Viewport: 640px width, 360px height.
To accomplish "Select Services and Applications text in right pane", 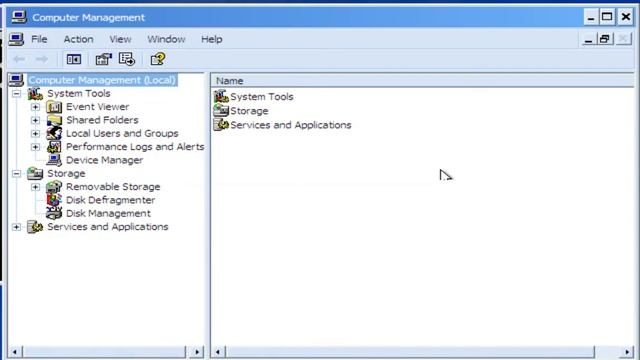I will click(x=291, y=125).
